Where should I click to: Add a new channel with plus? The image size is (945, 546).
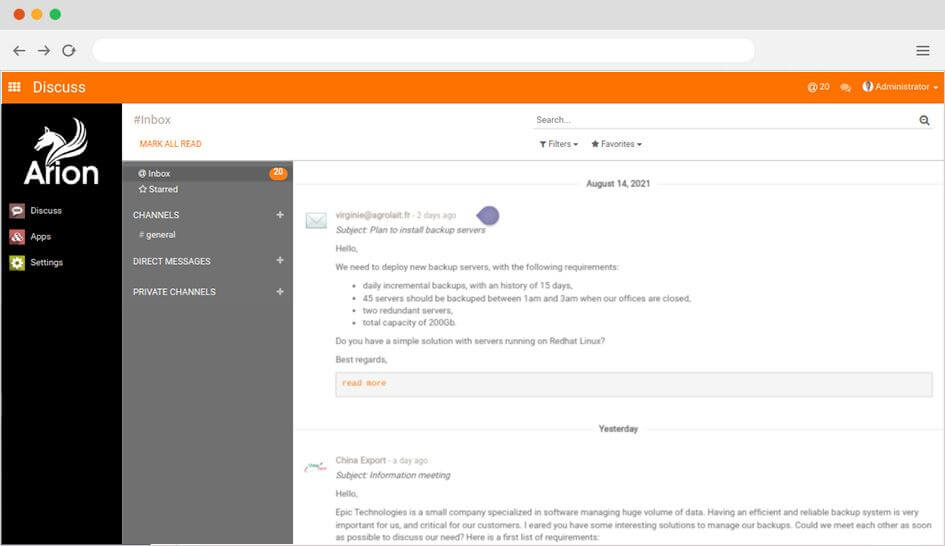pos(280,215)
